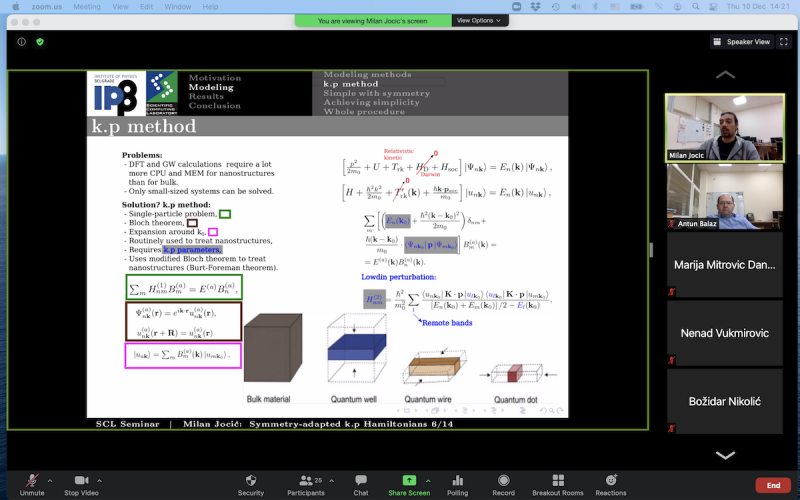Open the View Options dropdown

pos(481,20)
